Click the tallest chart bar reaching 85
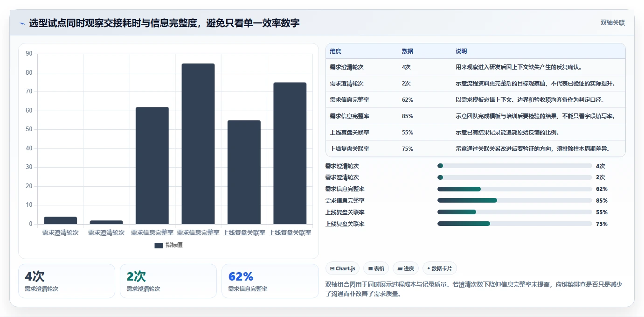The image size is (644, 317). [x=198, y=144]
